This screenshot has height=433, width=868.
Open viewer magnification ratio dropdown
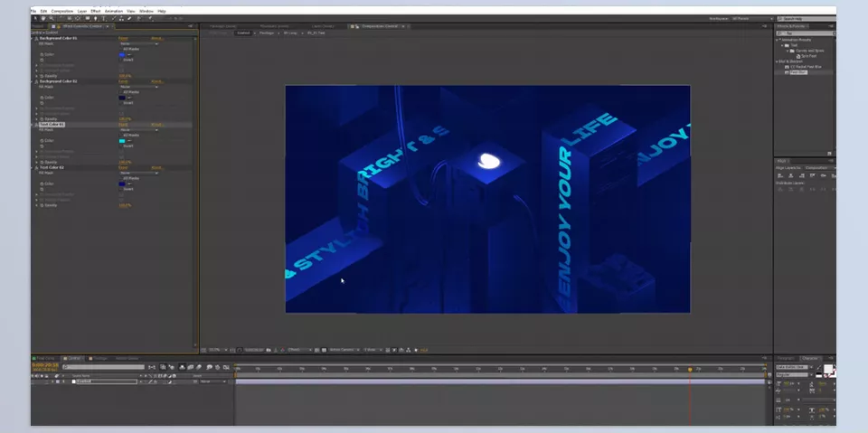pyautogui.click(x=218, y=350)
